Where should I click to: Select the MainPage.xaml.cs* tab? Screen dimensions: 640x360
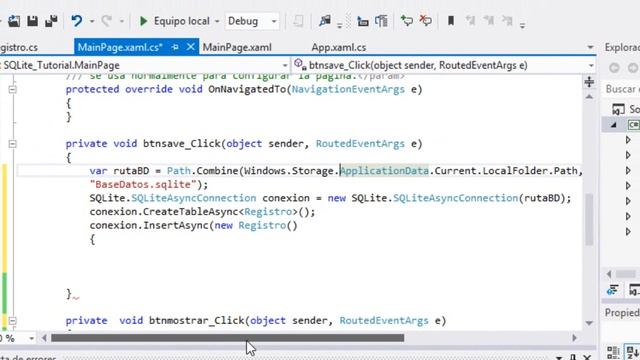(x=120, y=47)
